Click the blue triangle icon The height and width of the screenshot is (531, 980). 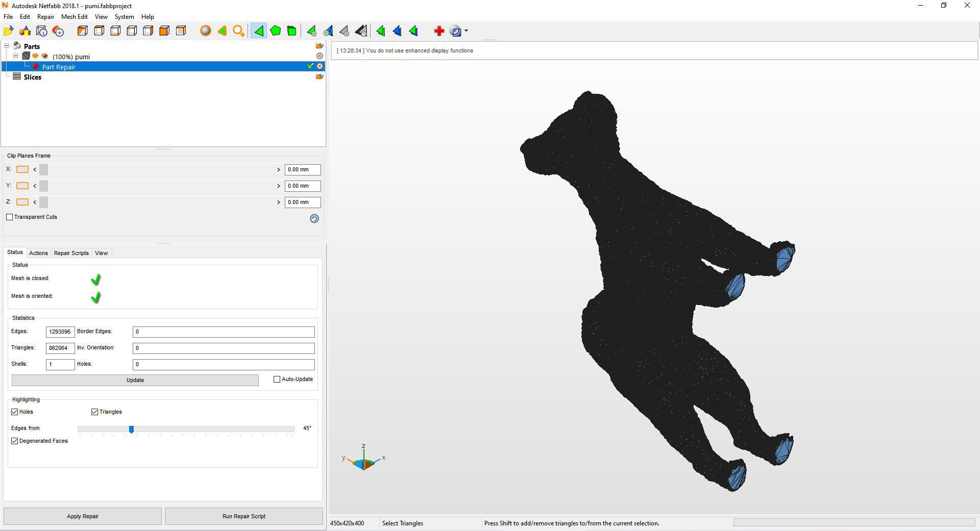coord(397,31)
